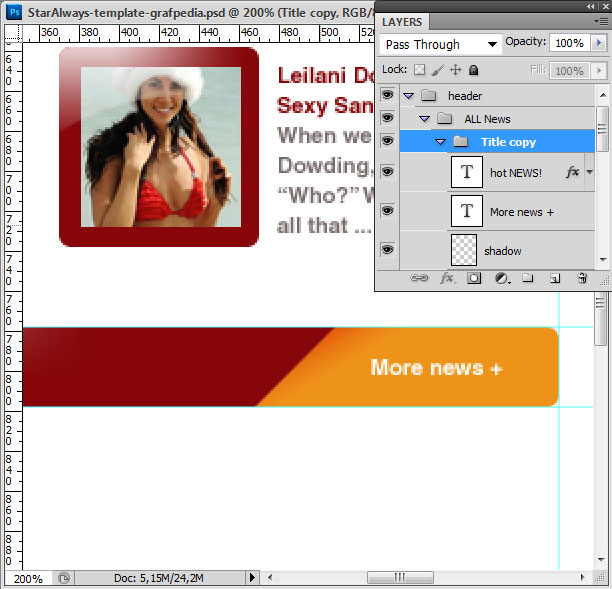Collapse the ALL News group
The width and height of the screenshot is (612, 589).
(424, 119)
